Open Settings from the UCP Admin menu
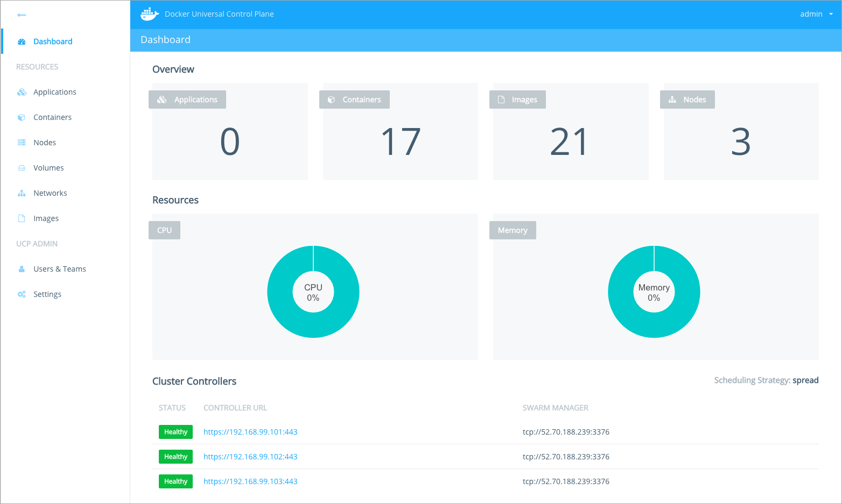 [47, 294]
